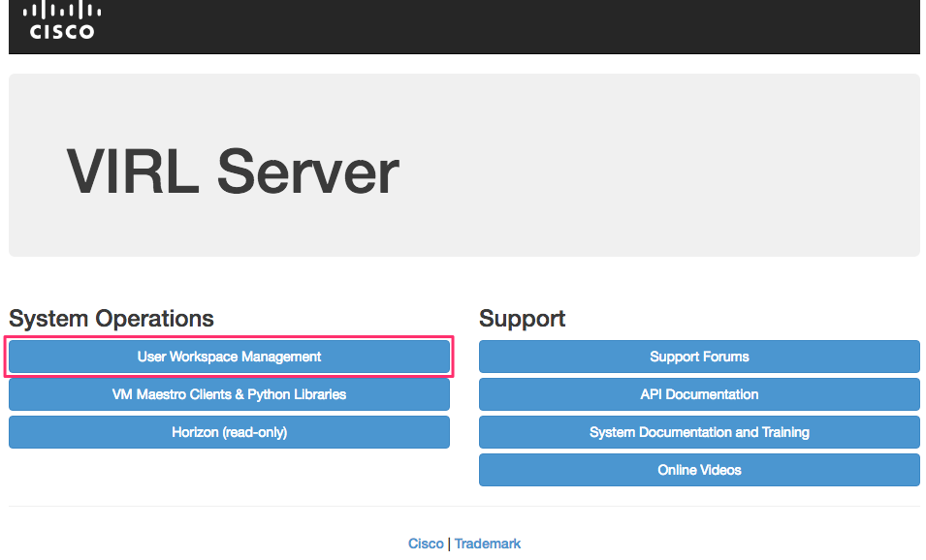Screen dimensions: 926x560
Task: Go to Support Forums
Action: [699, 357]
